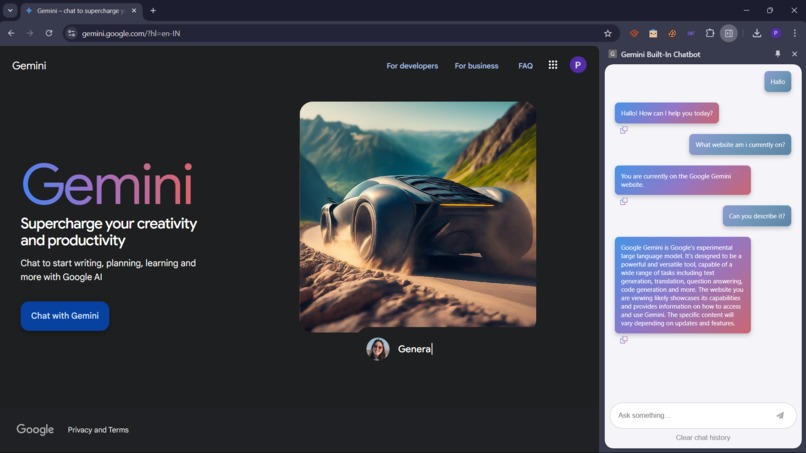This screenshot has width=806, height=453.
Task: Click the purple extension icon beside Extensions puzzle
Action: [691, 33]
